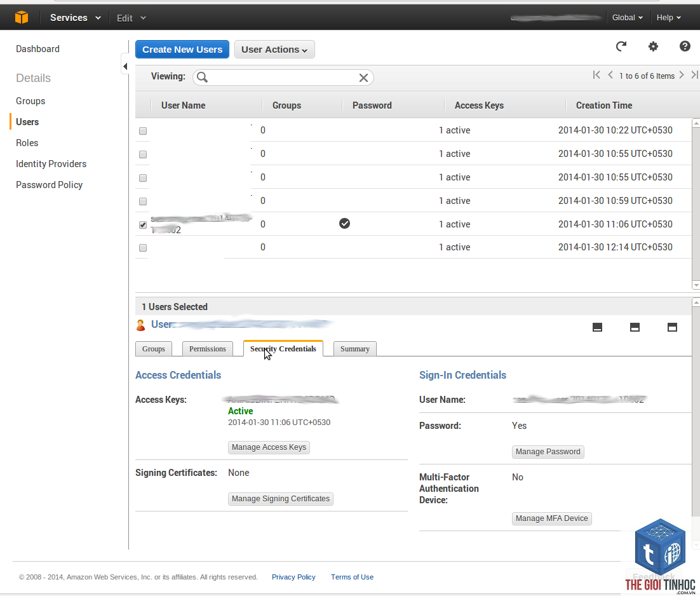Open the Privacy Policy link
Screen dimensions: 700x596
coord(293,577)
